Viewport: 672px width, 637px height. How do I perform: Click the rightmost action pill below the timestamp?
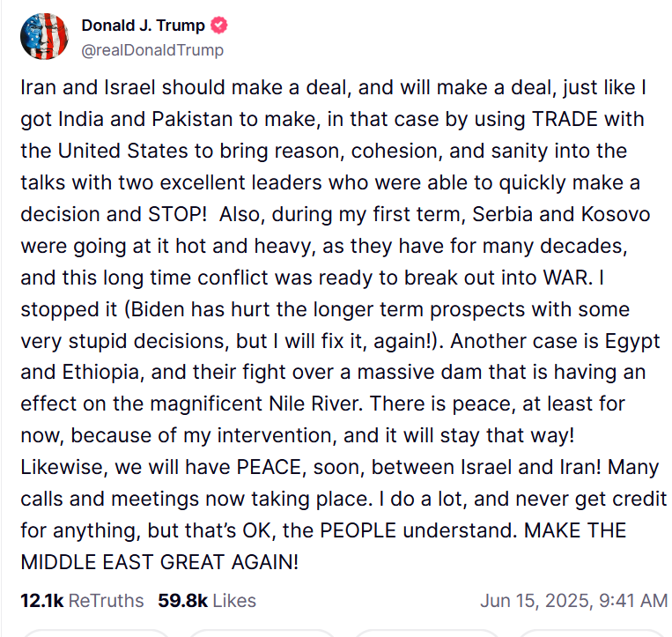593,633
